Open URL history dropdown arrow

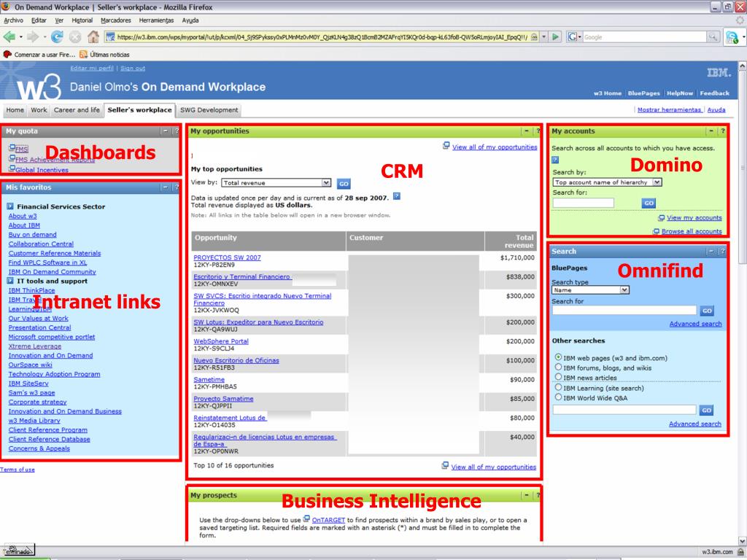click(544, 36)
